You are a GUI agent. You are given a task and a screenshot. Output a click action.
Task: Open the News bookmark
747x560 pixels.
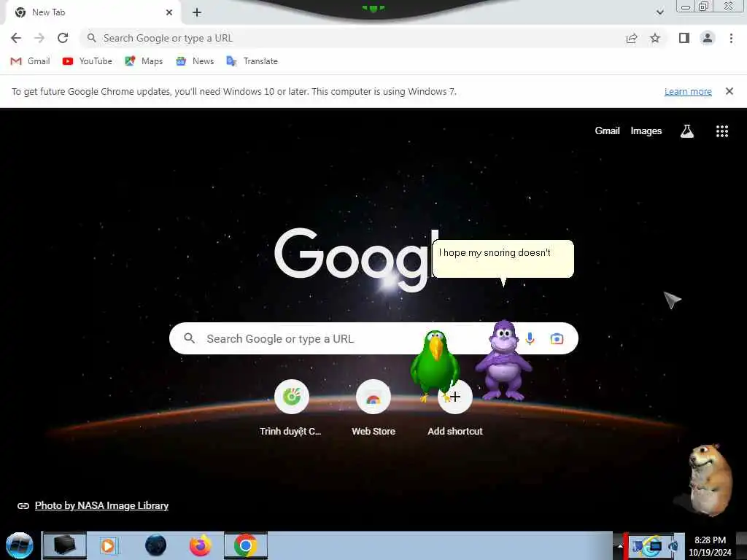(x=194, y=61)
